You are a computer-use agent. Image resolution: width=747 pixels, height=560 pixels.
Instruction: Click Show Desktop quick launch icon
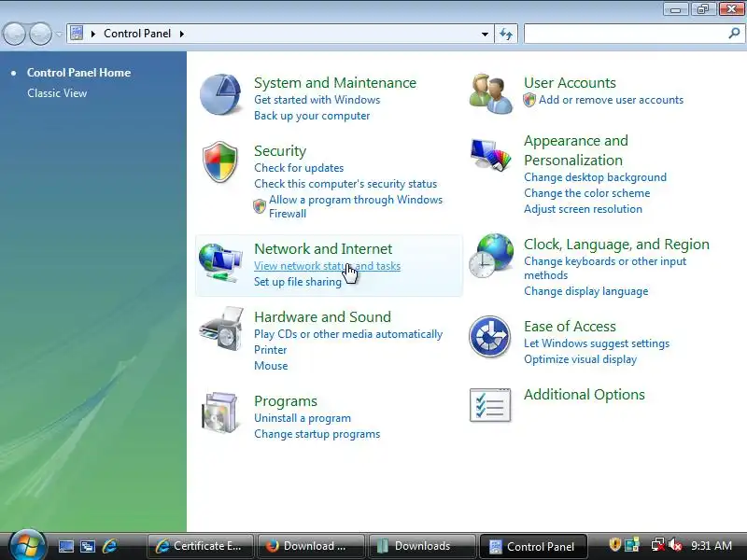[x=65, y=546]
